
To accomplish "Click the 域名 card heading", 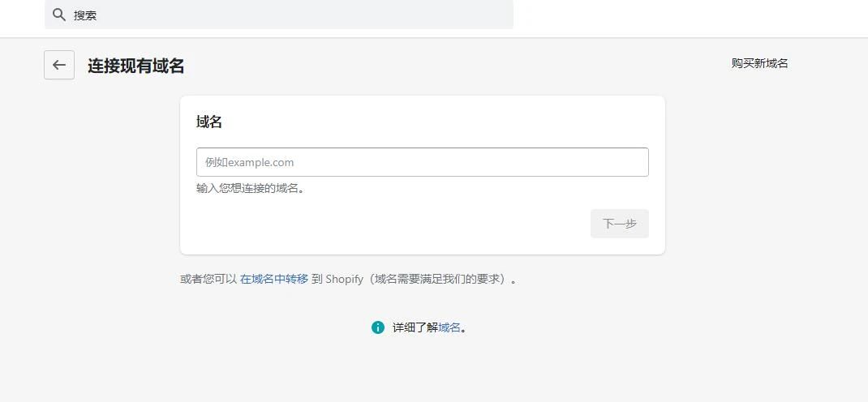I will 209,122.
